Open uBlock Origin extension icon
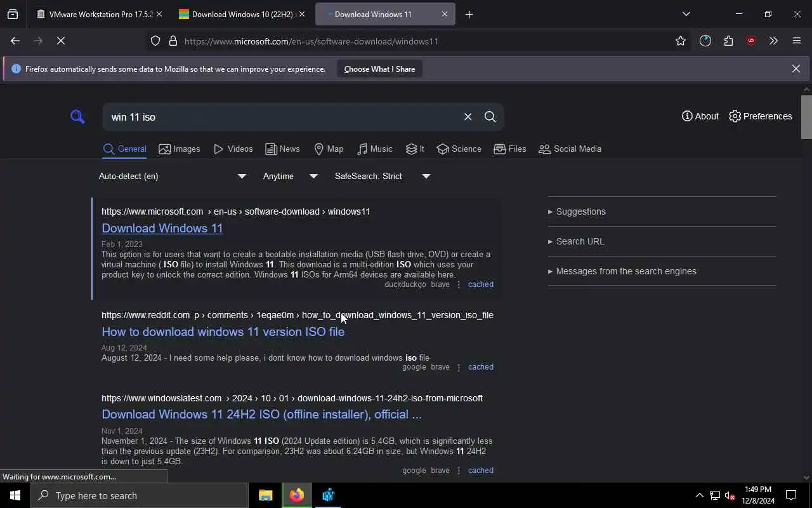 751,41
